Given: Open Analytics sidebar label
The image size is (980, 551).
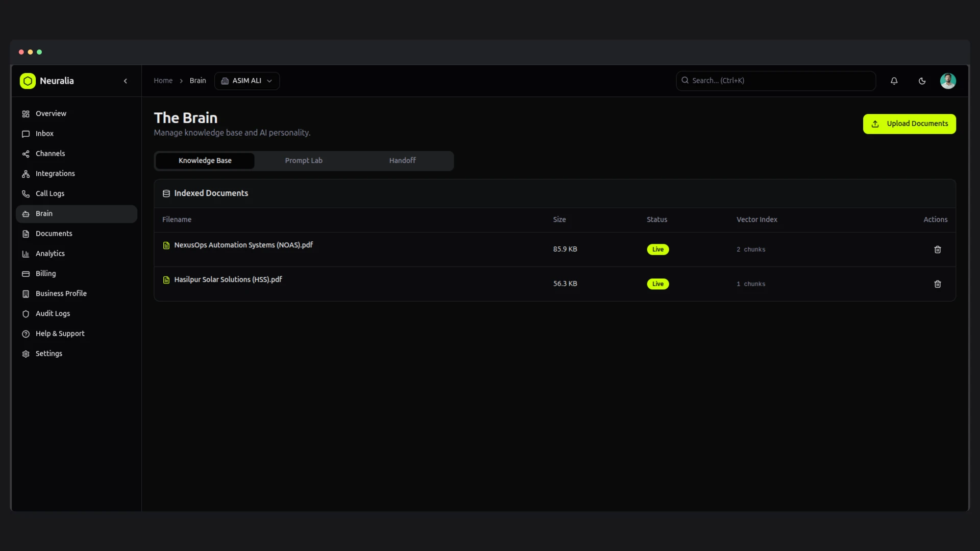Looking at the screenshot, I should pyautogui.click(x=50, y=254).
